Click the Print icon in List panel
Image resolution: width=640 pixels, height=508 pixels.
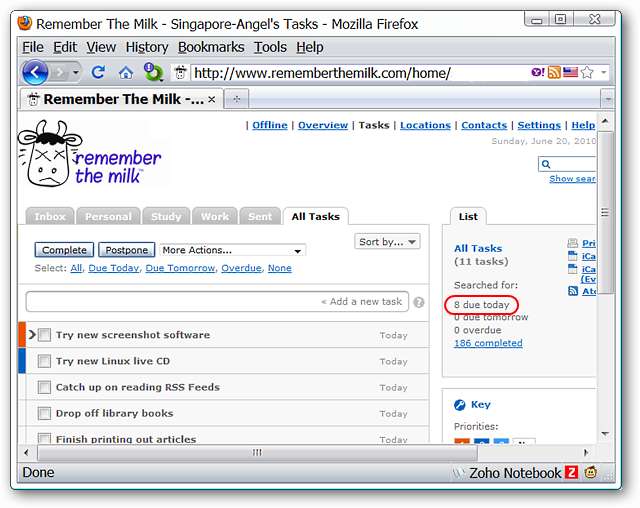click(573, 243)
